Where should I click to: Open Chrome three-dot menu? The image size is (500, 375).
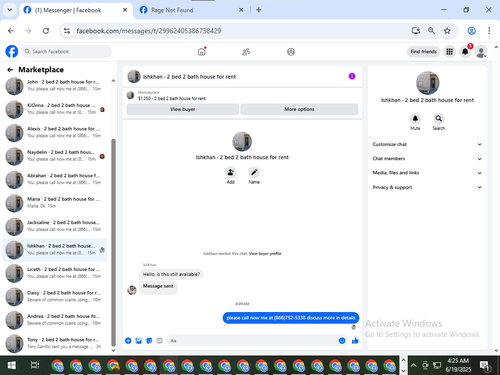point(489,31)
